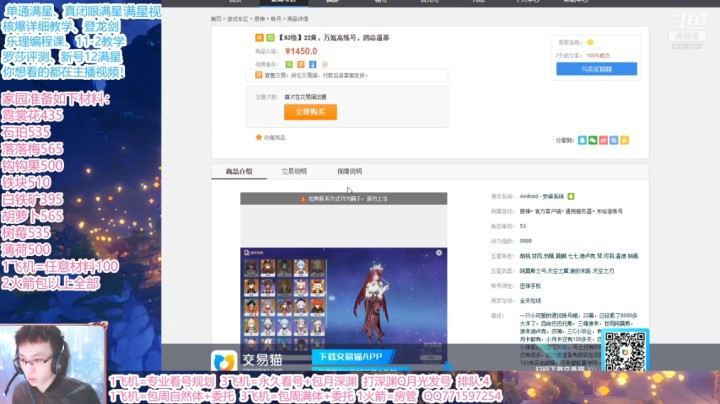Go to the 原神 breadcrumb link

click(x=259, y=19)
